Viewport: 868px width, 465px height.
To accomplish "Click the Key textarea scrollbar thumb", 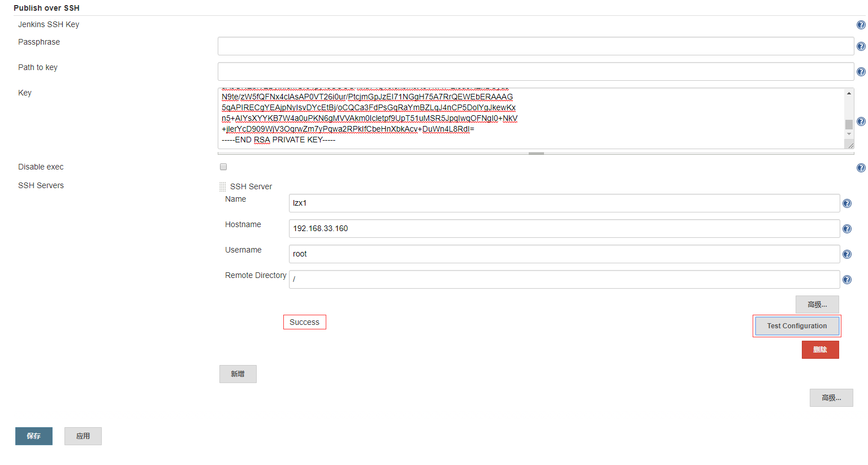I will (x=849, y=124).
